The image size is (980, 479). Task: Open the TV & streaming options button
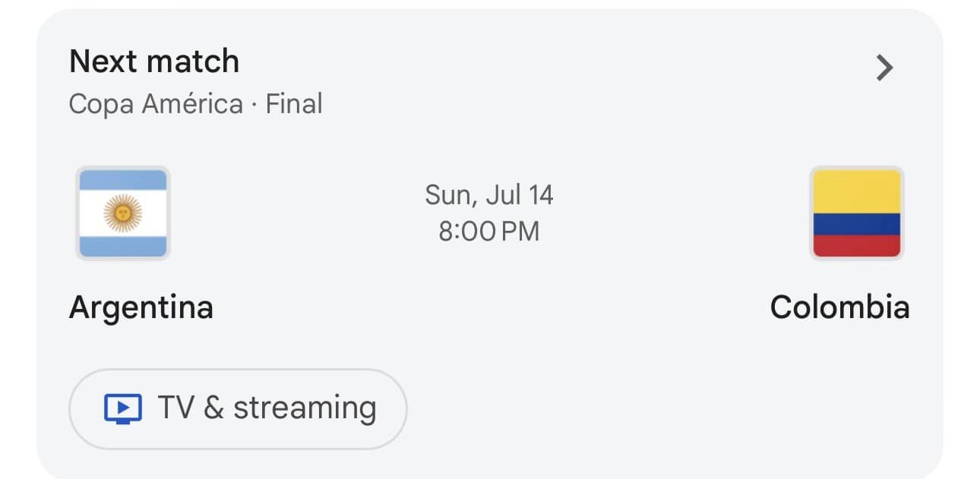239,409
